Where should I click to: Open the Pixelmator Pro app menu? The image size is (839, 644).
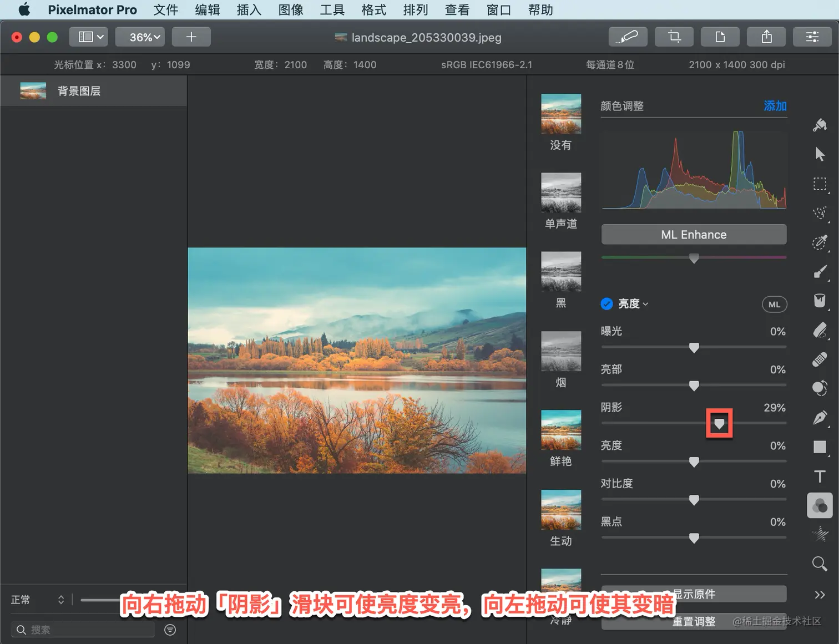(x=92, y=9)
